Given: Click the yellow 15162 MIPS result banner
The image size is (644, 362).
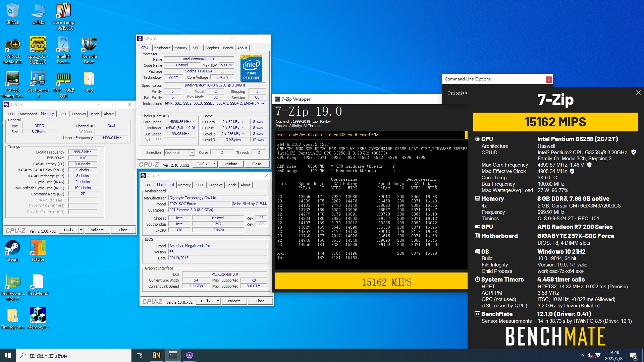Looking at the screenshot, I should [555, 122].
